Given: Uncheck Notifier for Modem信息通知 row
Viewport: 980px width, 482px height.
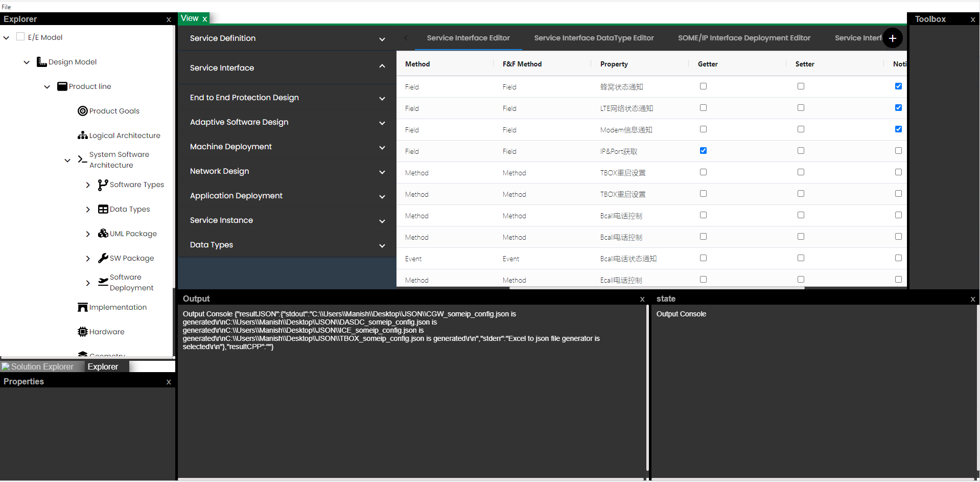Looking at the screenshot, I should pyautogui.click(x=898, y=129).
